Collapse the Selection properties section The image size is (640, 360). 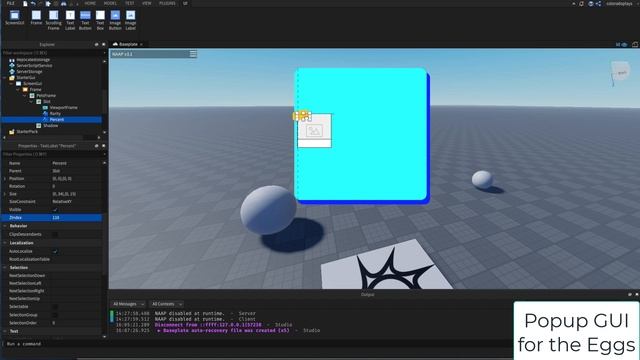click(5, 267)
